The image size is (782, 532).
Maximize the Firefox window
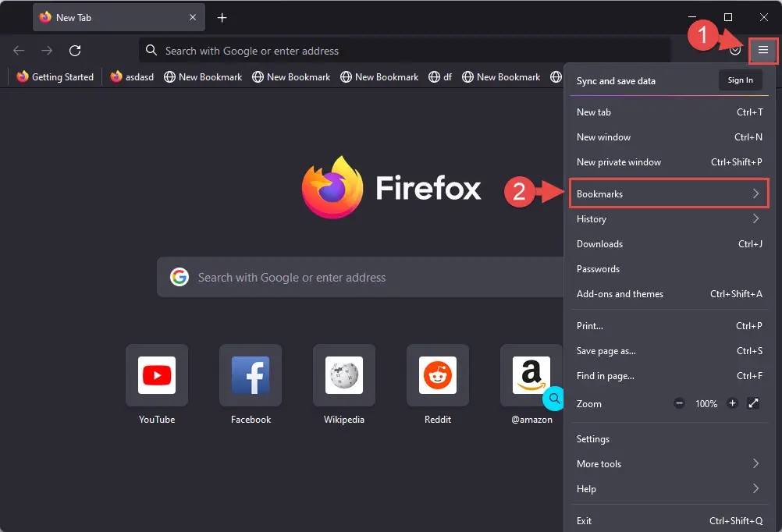[728, 17]
